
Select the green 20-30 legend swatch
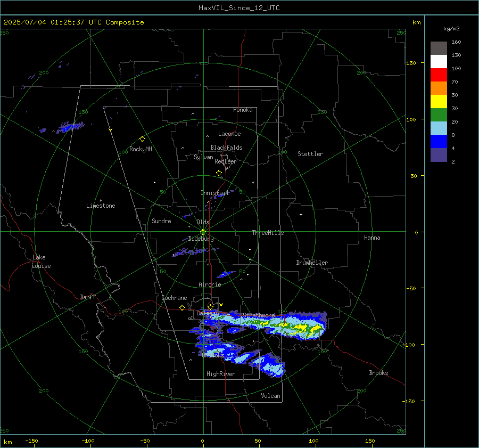[439, 115]
